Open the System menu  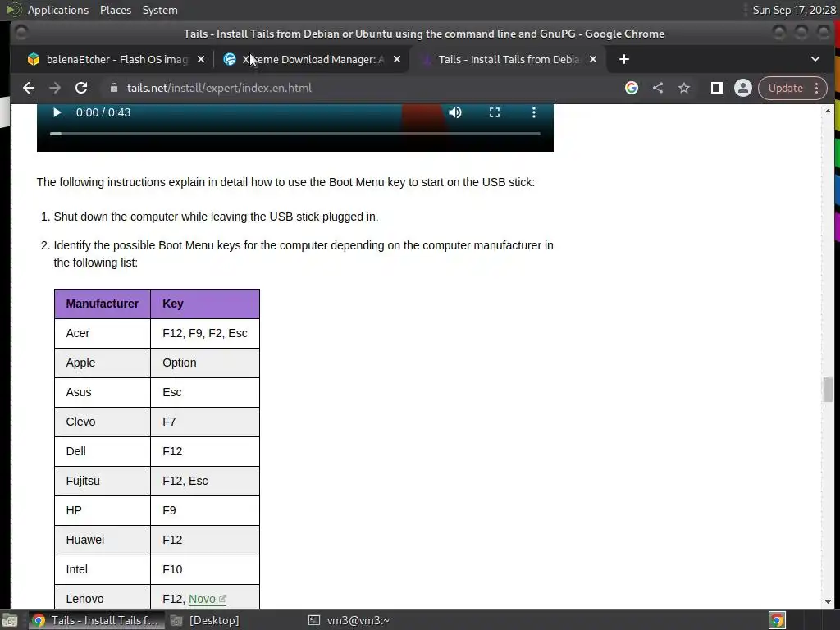tap(160, 10)
